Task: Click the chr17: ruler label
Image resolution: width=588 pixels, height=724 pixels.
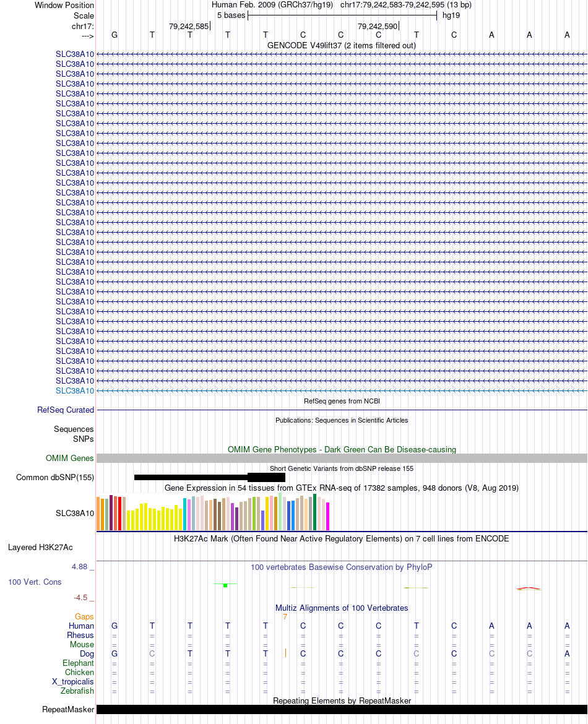Action: pos(83,27)
